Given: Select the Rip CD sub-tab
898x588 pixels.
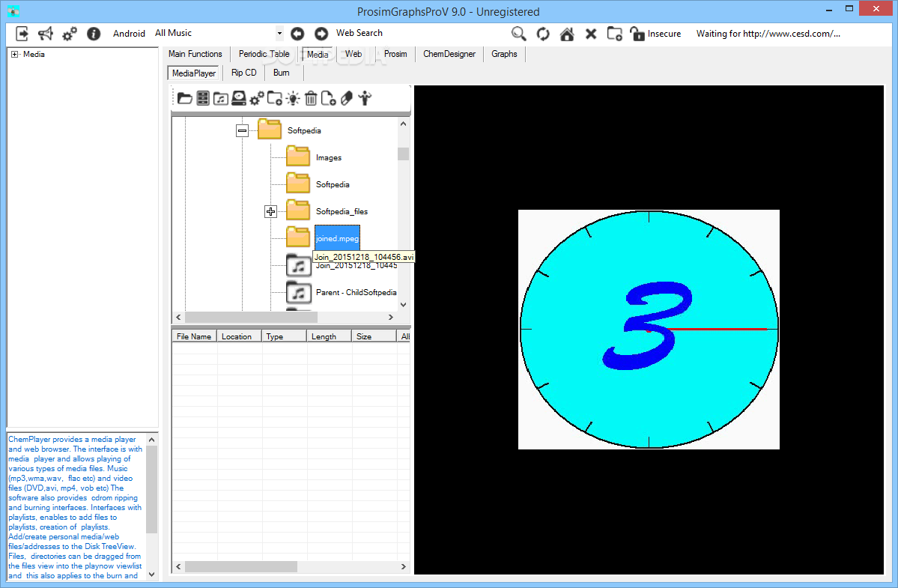Looking at the screenshot, I should click(244, 73).
